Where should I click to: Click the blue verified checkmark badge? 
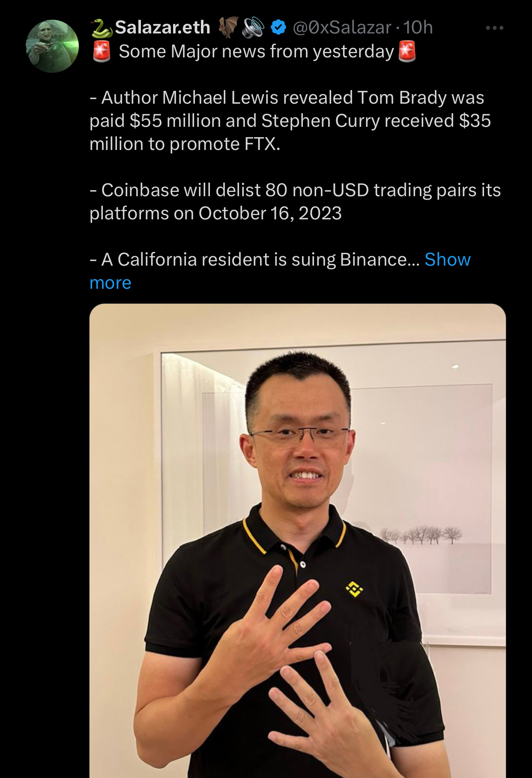(278, 27)
